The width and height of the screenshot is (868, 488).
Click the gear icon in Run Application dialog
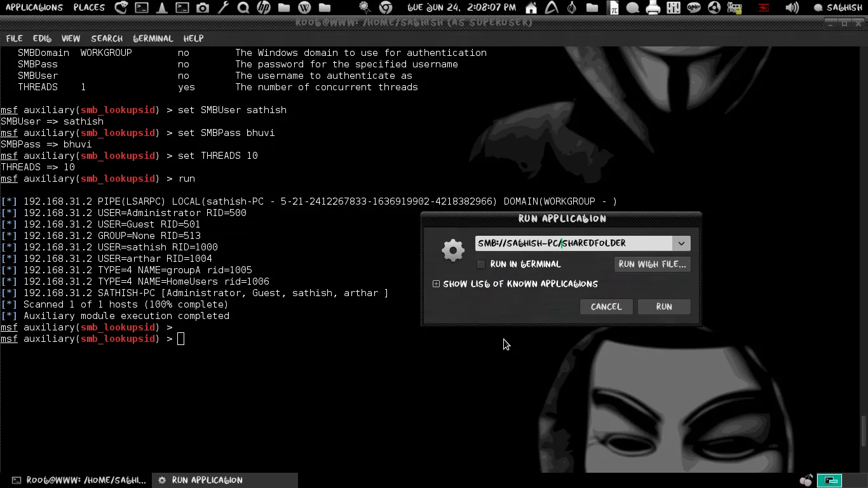(x=453, y=250)
